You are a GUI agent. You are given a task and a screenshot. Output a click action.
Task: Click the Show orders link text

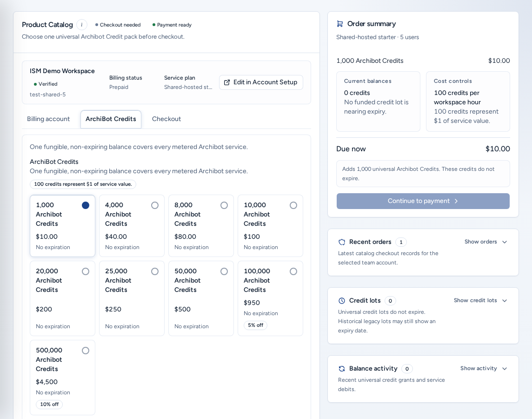pyautogui.click(x=481, y=242)
